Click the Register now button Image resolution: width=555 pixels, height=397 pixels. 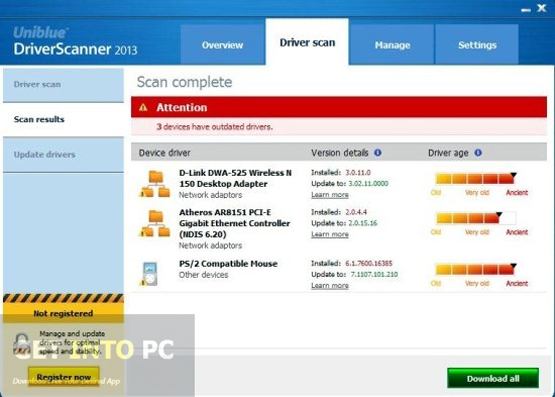[64, 377]
